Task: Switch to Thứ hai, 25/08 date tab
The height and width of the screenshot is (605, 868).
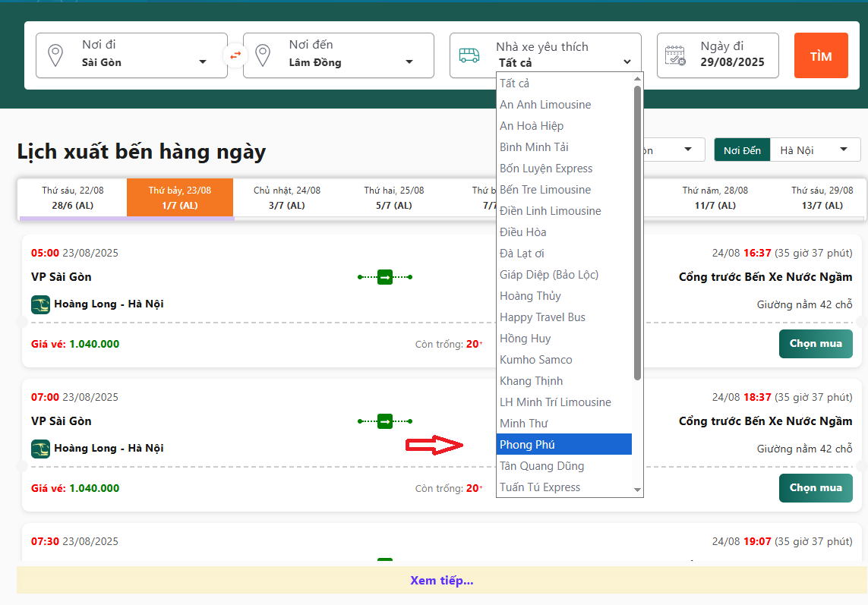Action: tap(393, 197)
